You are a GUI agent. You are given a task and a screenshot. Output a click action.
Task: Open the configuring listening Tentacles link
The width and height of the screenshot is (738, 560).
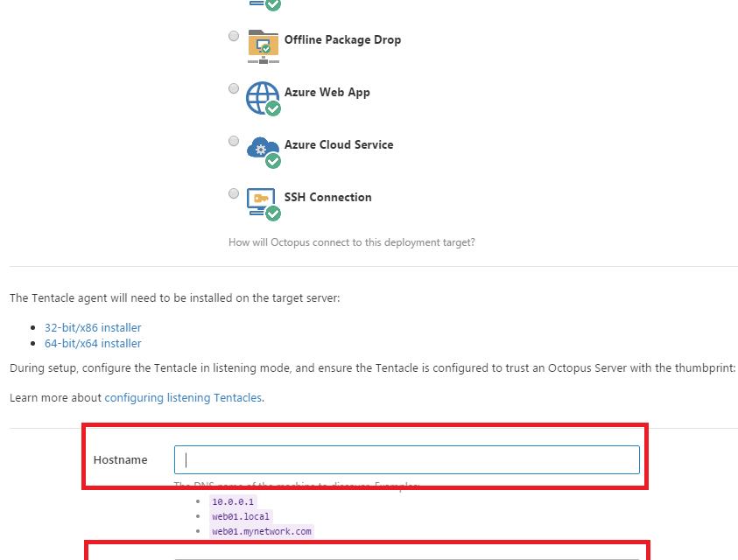pos(183,397)
